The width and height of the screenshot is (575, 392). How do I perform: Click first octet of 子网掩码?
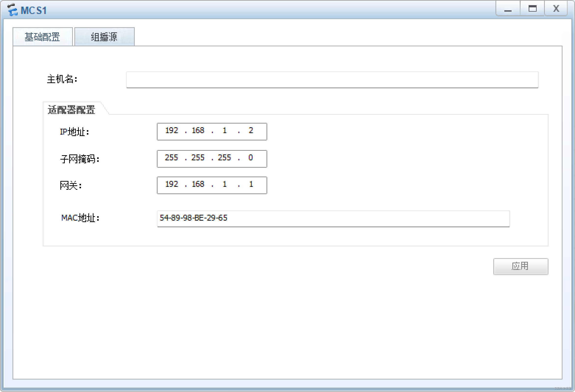click(172, 158)
